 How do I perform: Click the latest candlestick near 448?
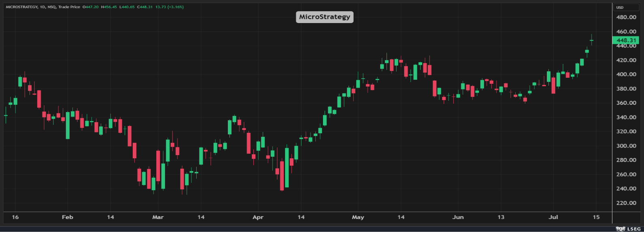click(x=591, y=40)
